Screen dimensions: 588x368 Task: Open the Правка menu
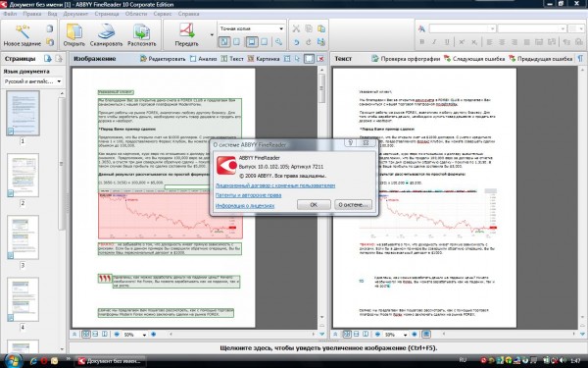click(x=32, y=14)
